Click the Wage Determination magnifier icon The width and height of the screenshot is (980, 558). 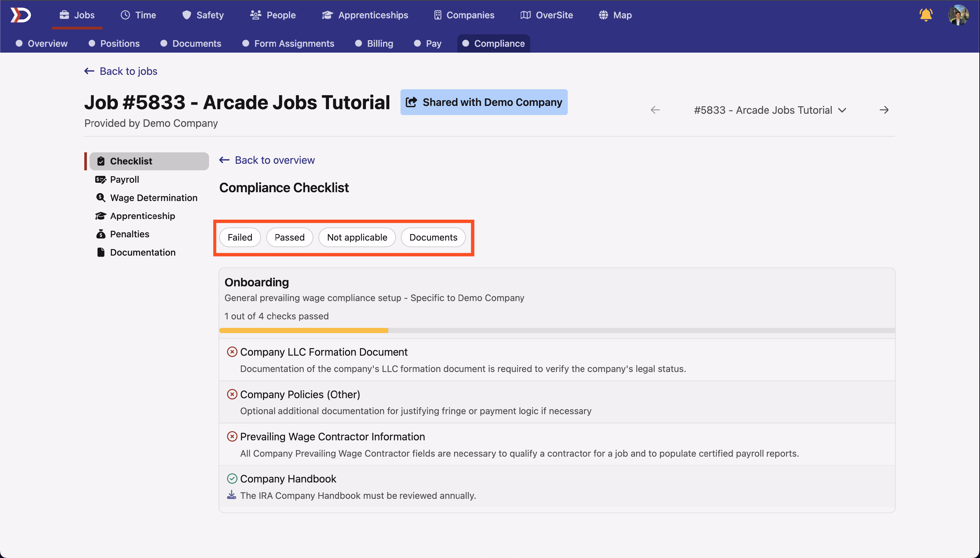[x=101, y=198]
